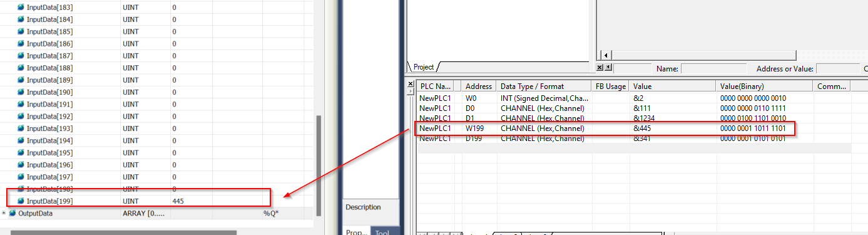Select the W199 watch row
The height and width of the screenshot is (235, 868).
(x=605, y=128)
